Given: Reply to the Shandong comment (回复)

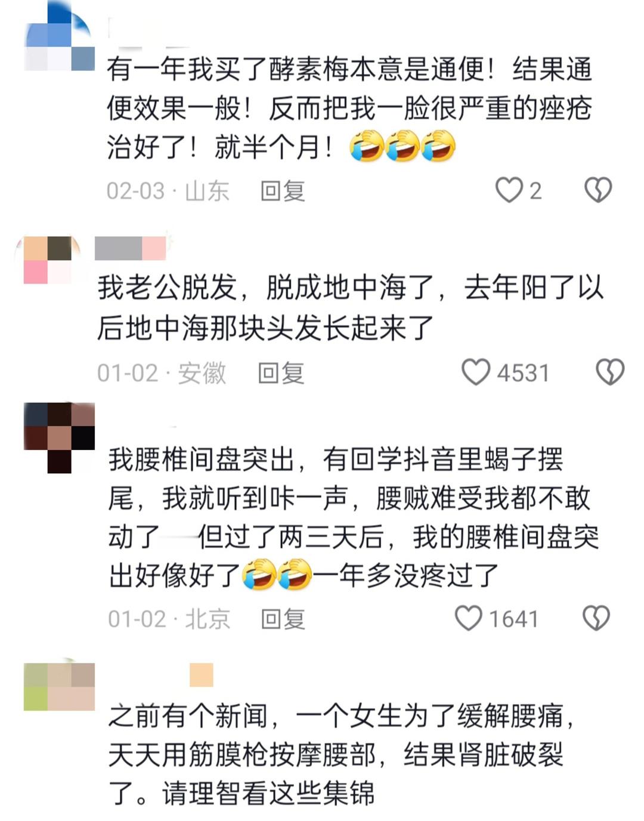Looking at the screenshot, I should click(x=283, y=191).
